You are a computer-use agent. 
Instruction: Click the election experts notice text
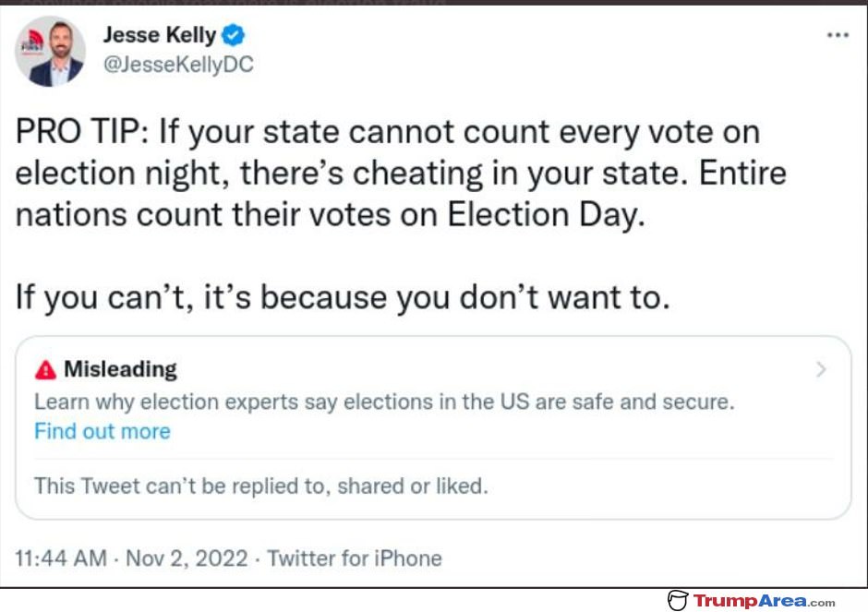[x=384, y=402]
